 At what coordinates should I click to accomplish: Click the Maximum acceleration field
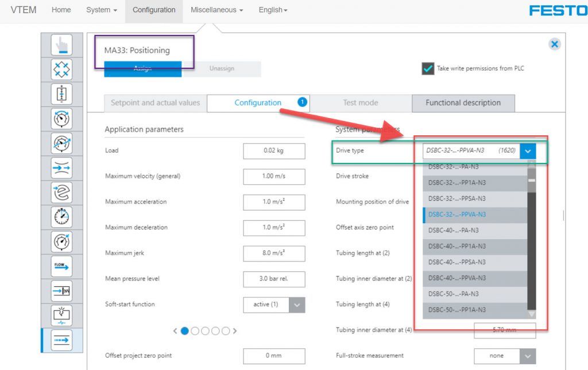(x=274, y=202)
